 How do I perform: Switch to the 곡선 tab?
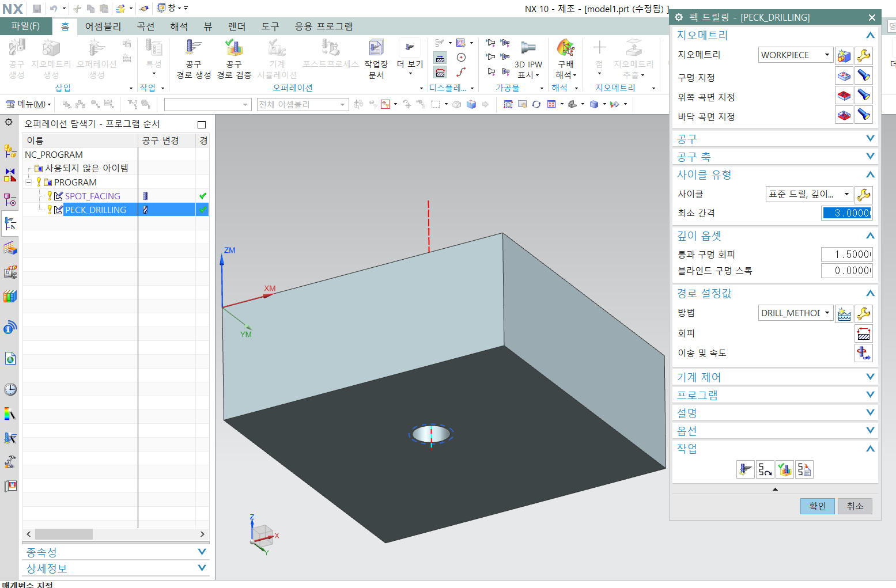(x=146, y=26)
